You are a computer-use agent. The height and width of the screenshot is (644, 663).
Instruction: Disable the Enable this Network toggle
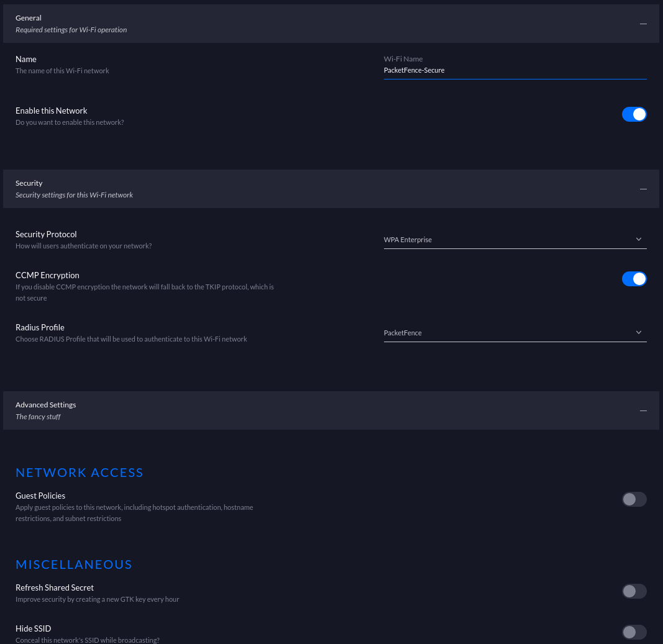pos(634,114)
